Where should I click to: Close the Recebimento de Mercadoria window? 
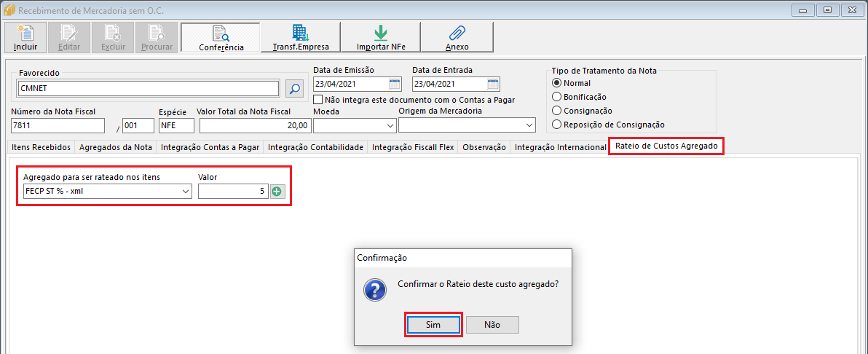click(853, 10)
